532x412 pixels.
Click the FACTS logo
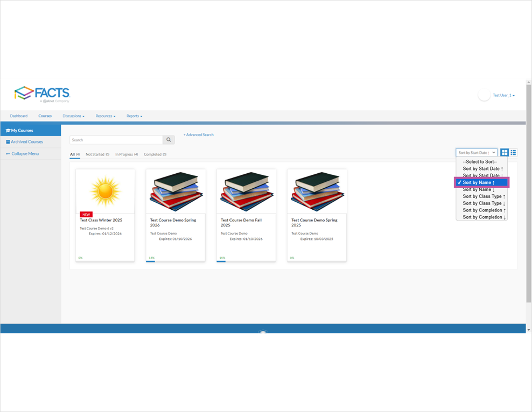43,93
